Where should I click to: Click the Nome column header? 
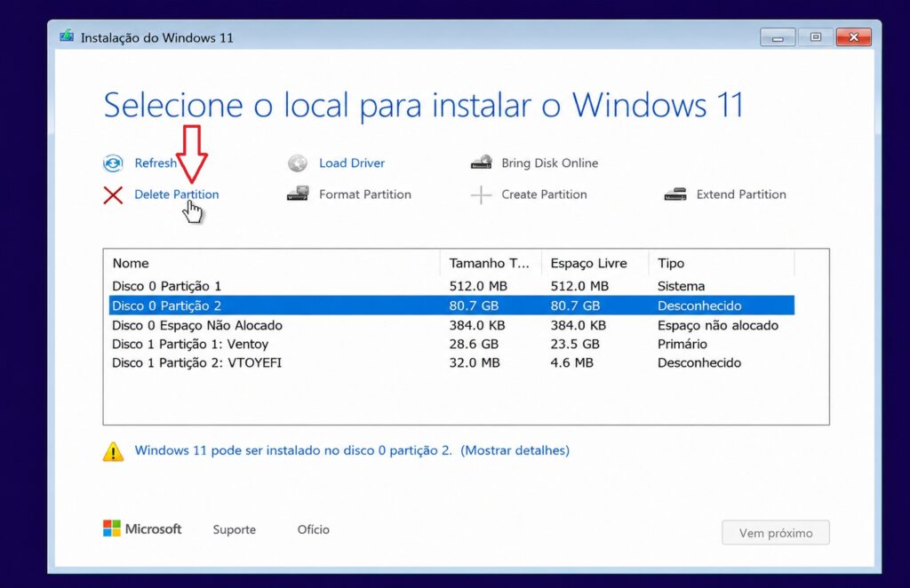[x=272, y=263]
